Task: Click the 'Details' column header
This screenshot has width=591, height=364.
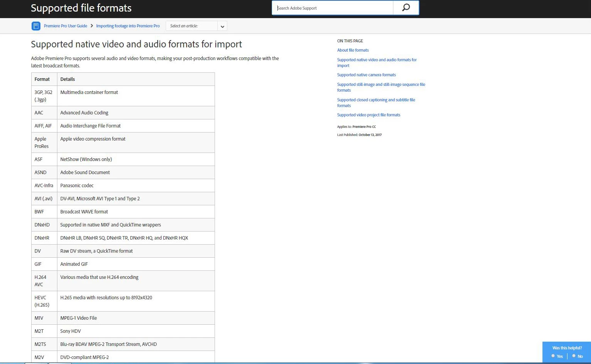Action: (136, 79)
